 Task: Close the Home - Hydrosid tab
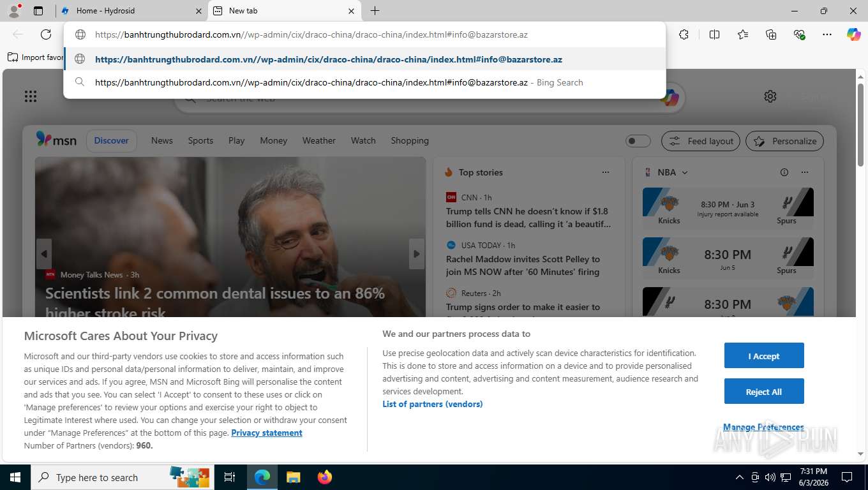click(x=198, y=11)
